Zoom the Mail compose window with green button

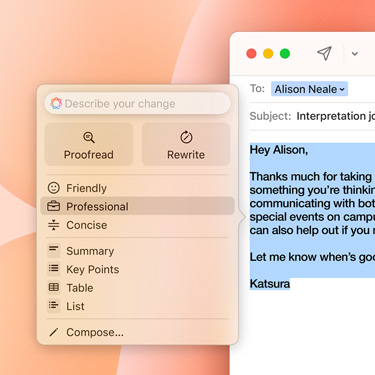point(285,54)
